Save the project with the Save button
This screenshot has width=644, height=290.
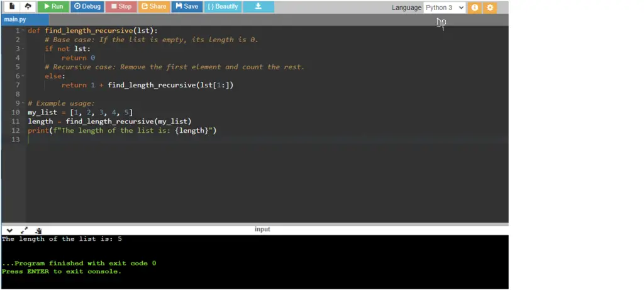187,6
